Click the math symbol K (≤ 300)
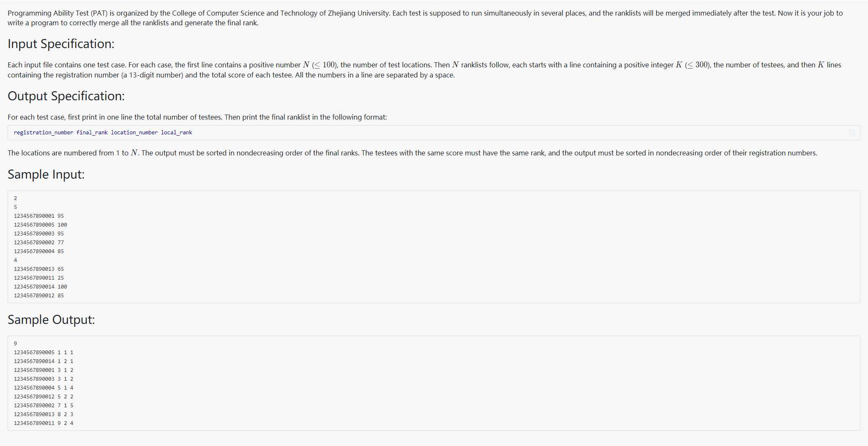868x446 pixels. [693, 65]
